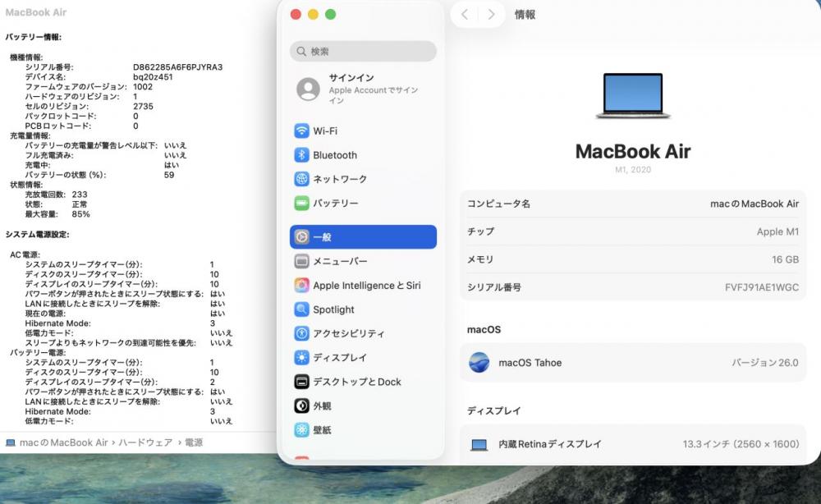Viewport: 821px width, 504px height.
Task: Click the バッテリーの状態 (%) value 59
Action: click(x=169, y=175)
